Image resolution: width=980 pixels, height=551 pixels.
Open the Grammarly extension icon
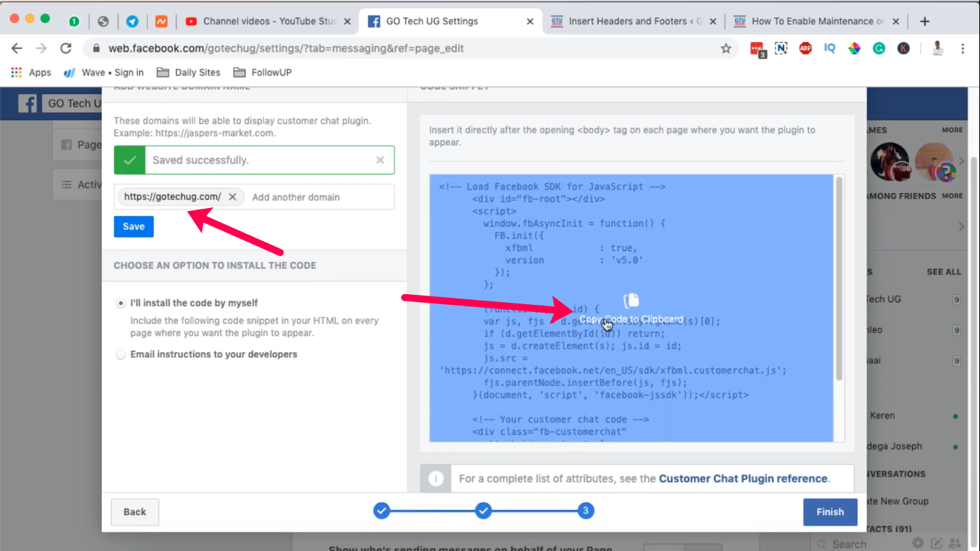(879, 49)
